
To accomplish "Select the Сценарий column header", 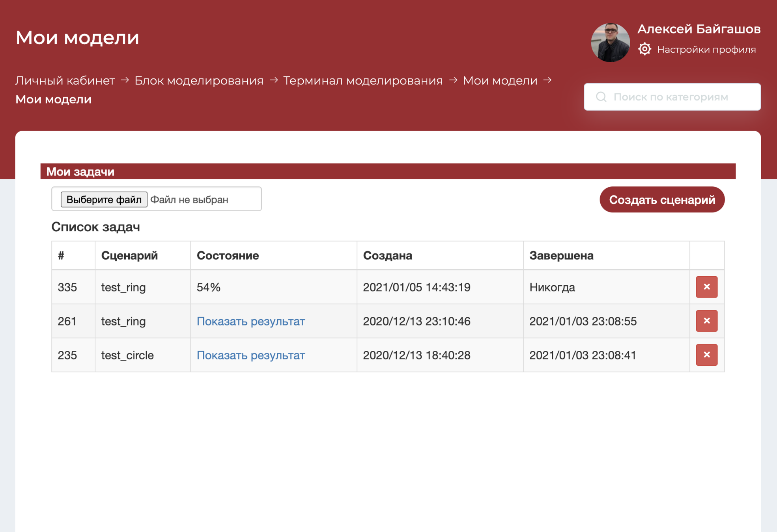I will click(x=129, y=255).
